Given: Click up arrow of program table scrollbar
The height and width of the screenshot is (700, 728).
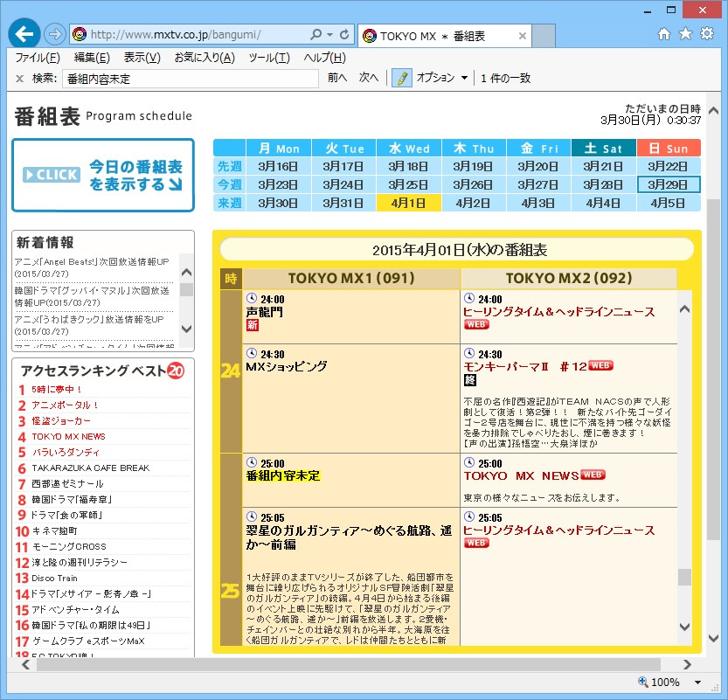Looking at the screenshot, I should [x=684, y=308].
